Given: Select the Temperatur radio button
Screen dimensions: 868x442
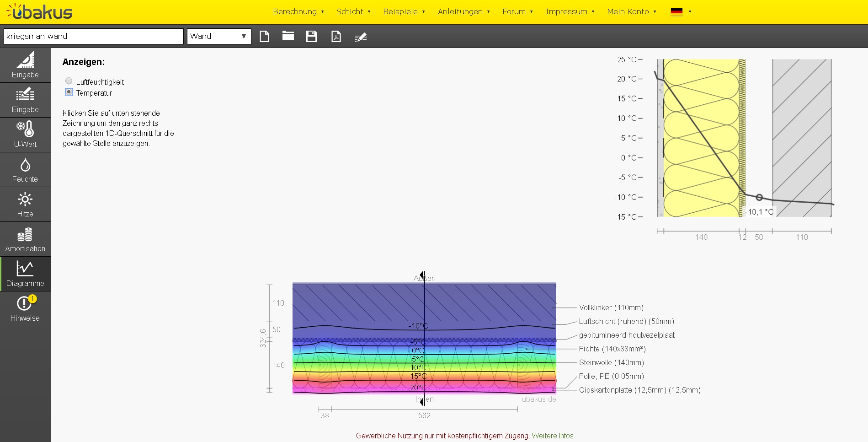Looking at the screenshot, I should pyautogui.click(x=69, y=92).
